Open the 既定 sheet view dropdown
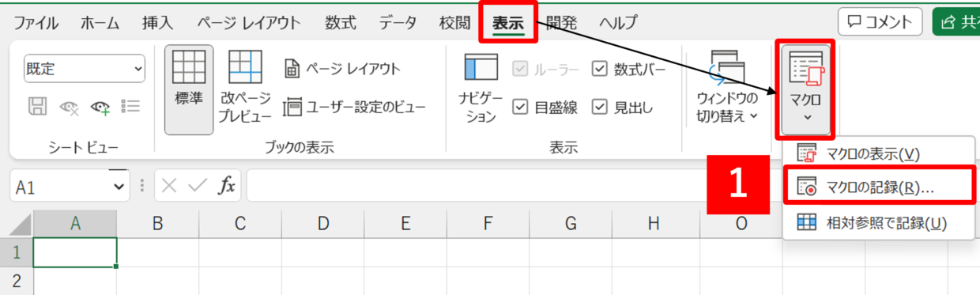 [85, 69]
